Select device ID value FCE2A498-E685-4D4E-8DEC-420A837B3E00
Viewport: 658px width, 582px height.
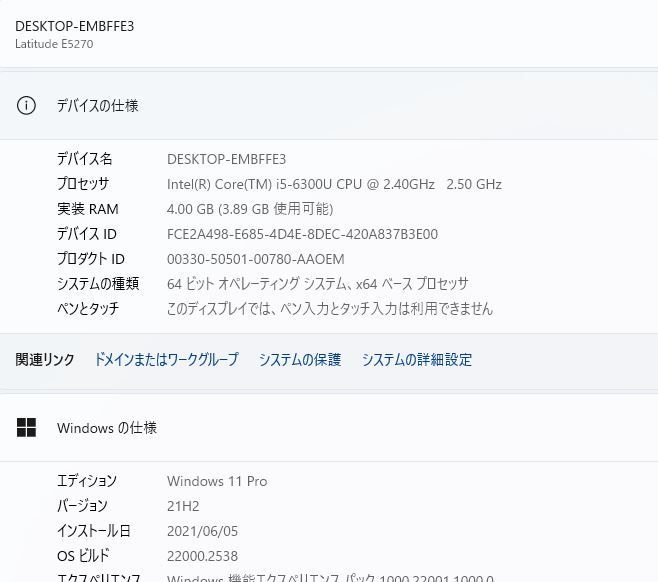[x=303, y=234]
